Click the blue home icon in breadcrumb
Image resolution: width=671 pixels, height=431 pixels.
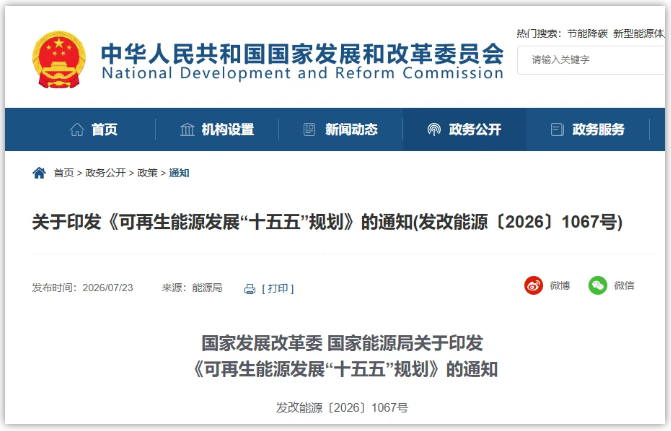39,173
